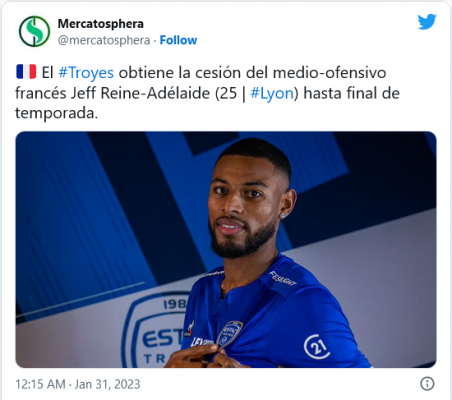Open the #Lyon hashtag link
The image size is (452, 400).
coord(272,93)
